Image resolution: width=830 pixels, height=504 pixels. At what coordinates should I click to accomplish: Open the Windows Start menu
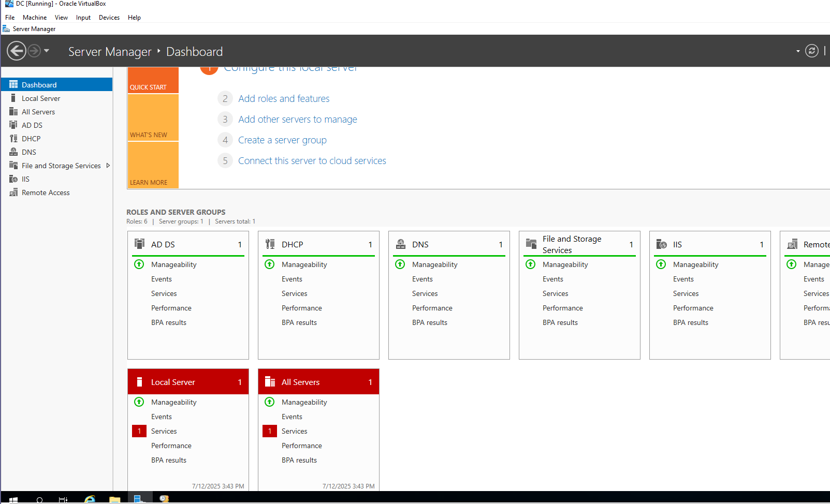point(13,499)
